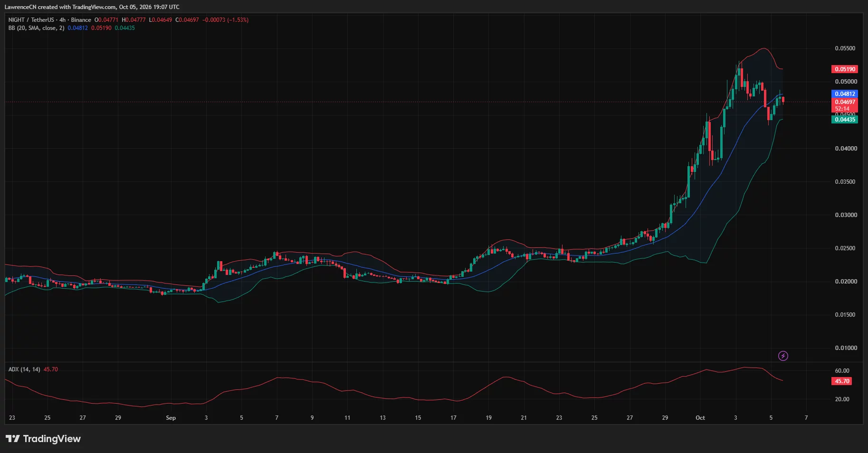The width and height of the screenshot is (868, 453).
Task: Click the 20.00 ADX scale value
Action: point(842,399)
